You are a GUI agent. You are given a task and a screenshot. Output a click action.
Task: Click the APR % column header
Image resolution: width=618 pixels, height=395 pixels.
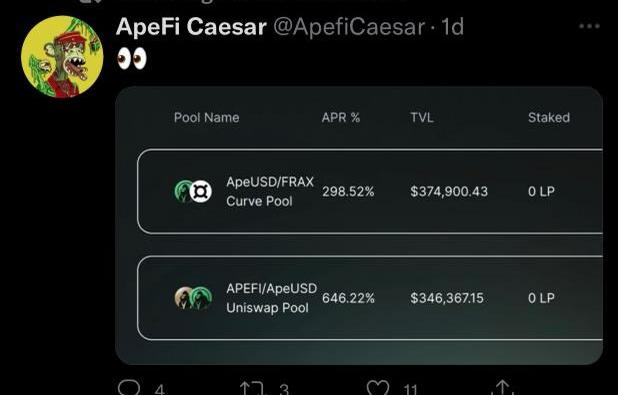341,117
